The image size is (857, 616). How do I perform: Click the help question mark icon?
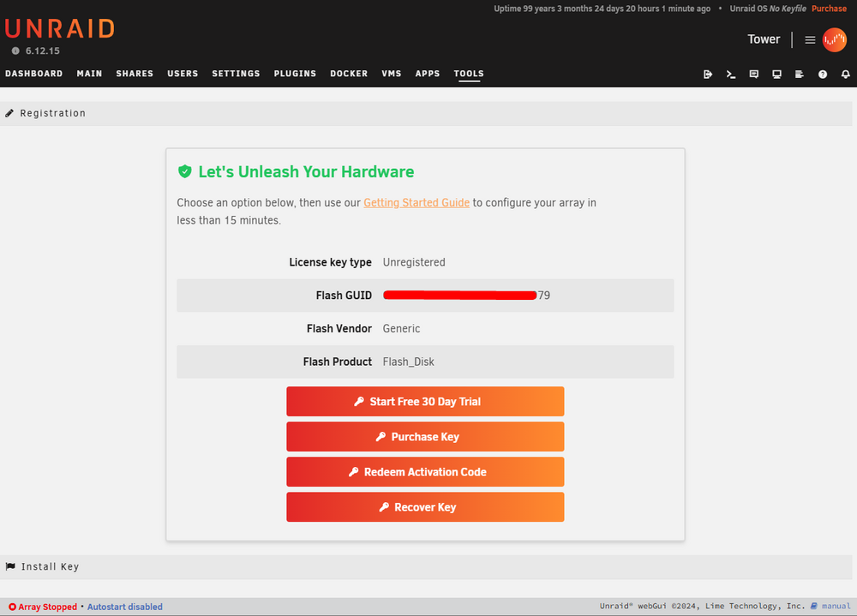823,75
